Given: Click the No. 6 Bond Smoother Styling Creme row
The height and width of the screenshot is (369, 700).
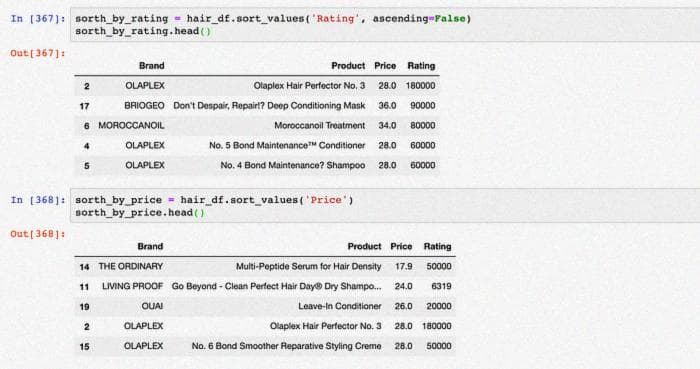Looking at the screenshot, I should (265, 346).
